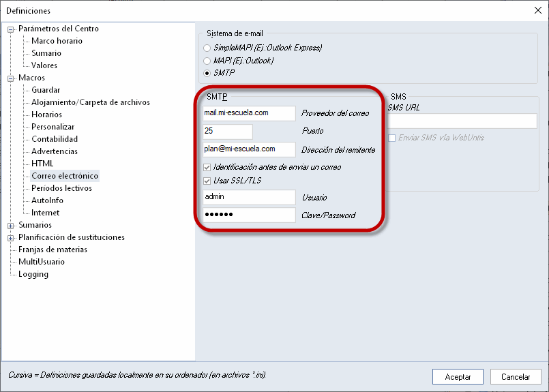Click the Dirección del remitente field
This screenshot has height=392, width=549.
249,149
